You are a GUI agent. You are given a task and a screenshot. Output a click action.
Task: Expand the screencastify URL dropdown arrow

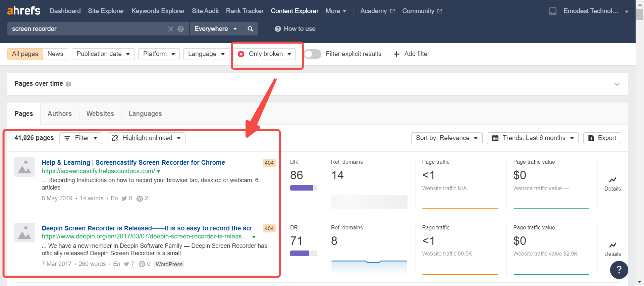click(159, 171)
